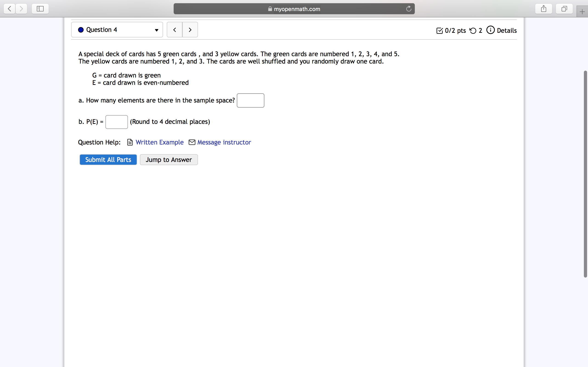Toggle the Safari sidebar icon
This screenshot has width=588, height=367.
40,9
